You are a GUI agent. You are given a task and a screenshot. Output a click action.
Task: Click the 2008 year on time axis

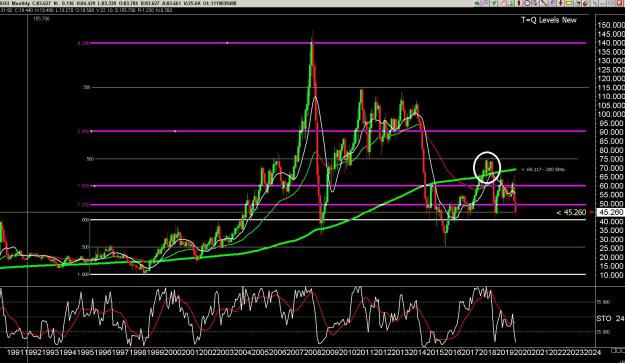(x=312, y=352)
